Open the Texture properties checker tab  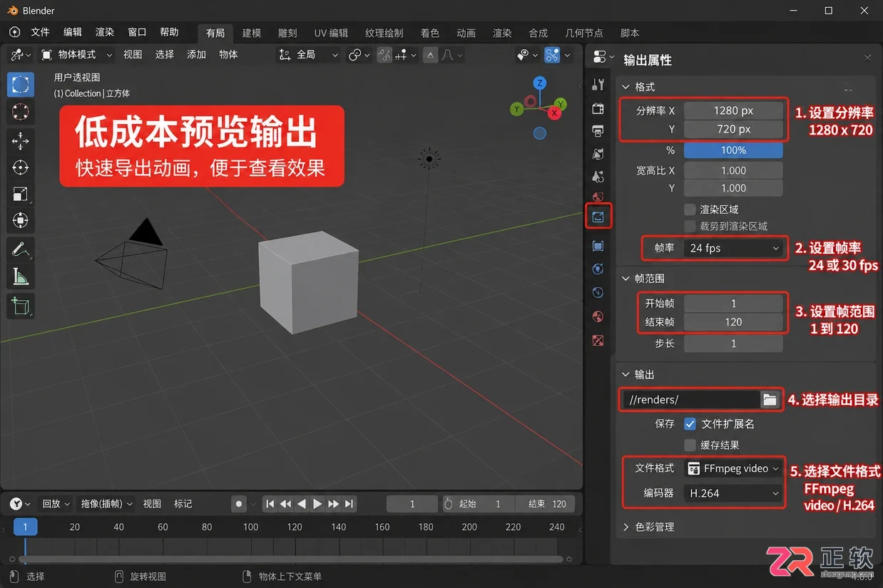598,341
